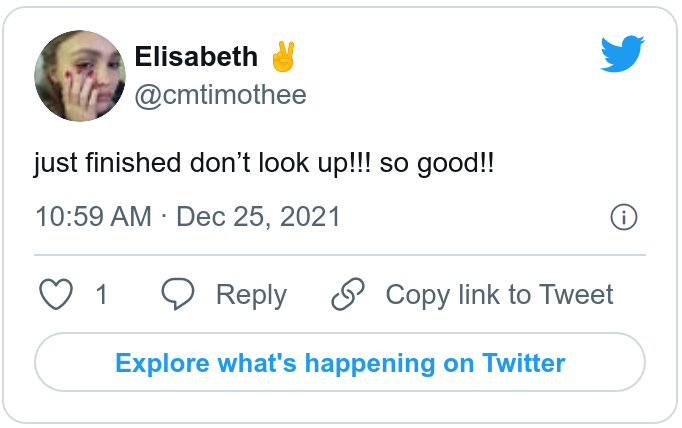Like the tweet with the heart icon

[56, 295]
